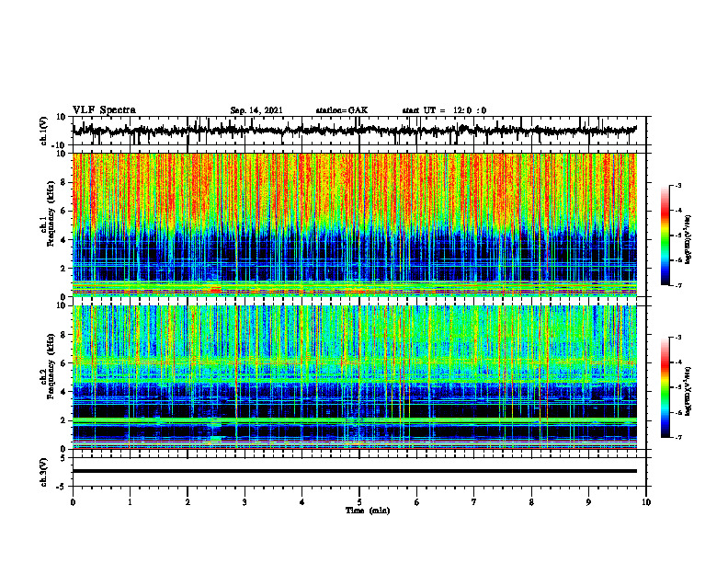728x563 pixels.
Task: Click the "0" tick on Time axis
Action: pos(73,502)
